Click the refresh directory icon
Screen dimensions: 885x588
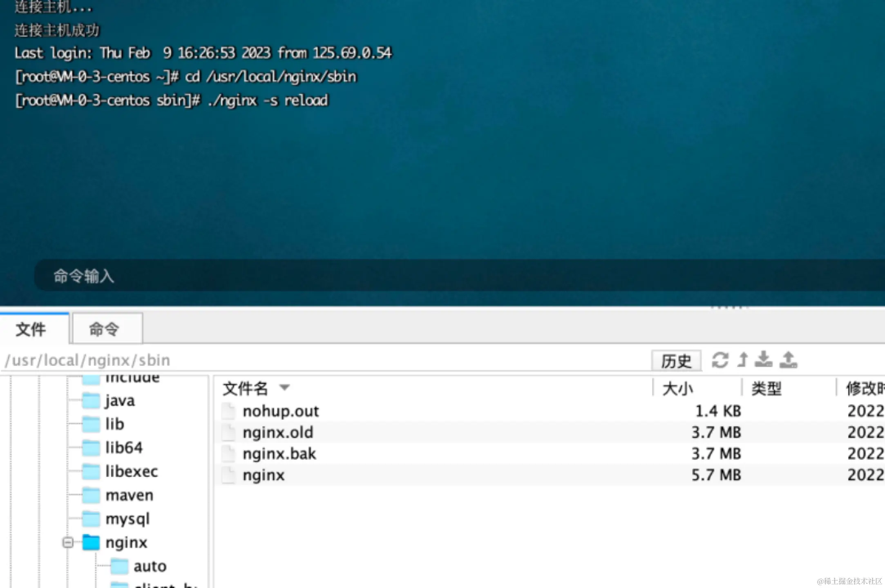point(720,360)
